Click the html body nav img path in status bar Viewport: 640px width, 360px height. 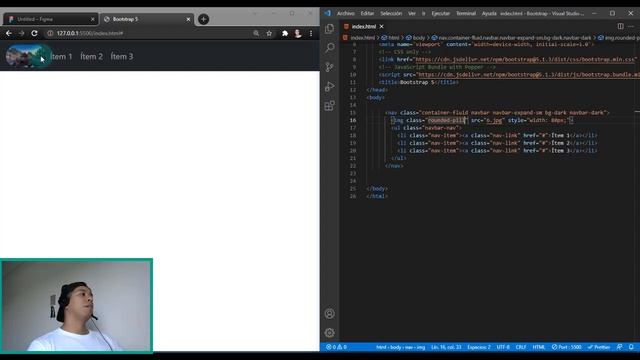point(400,347)
